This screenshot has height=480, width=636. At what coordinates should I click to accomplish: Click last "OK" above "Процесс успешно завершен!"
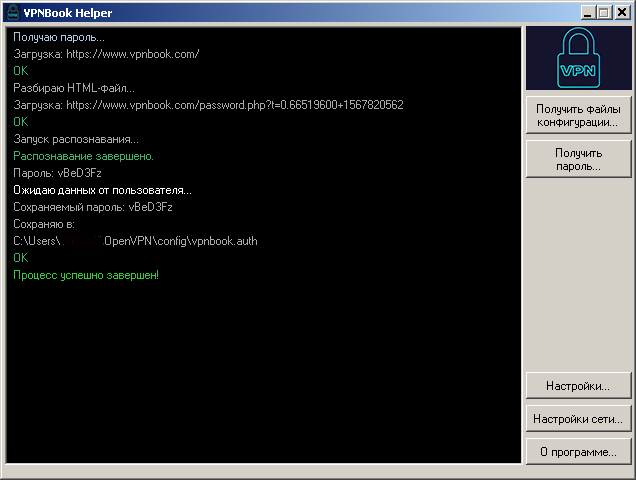(21, 258)
